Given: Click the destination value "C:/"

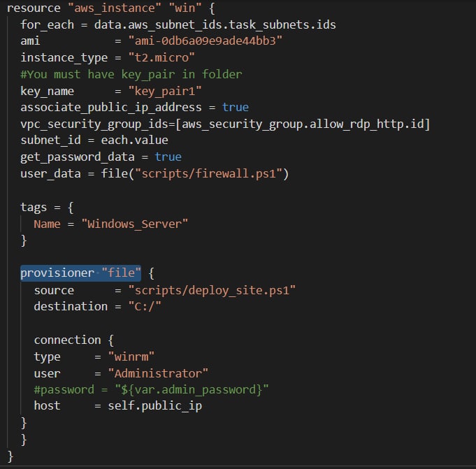Looking at the screenshot, I should pyautogui.click(x=145, y=307).
